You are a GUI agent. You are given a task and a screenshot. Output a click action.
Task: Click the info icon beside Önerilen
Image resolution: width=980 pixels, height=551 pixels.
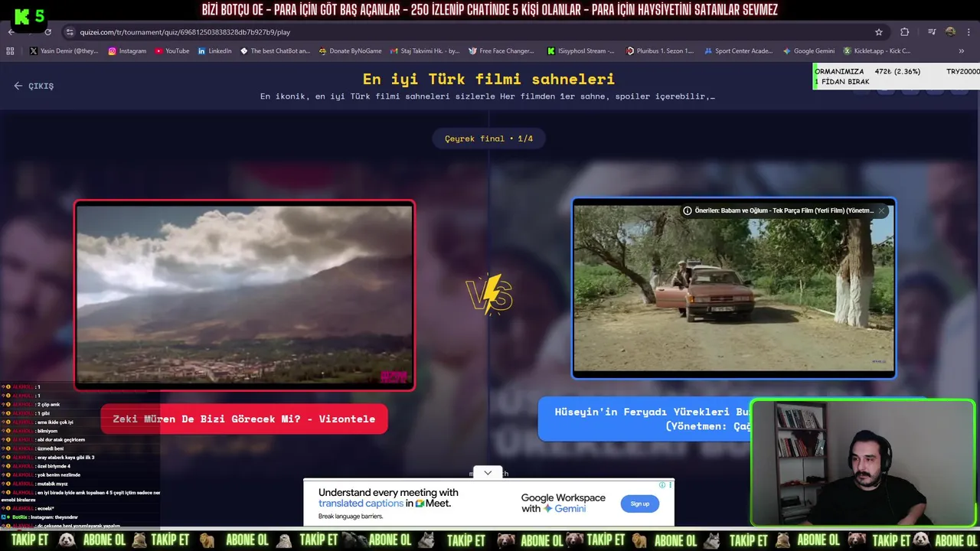(688, 210)
